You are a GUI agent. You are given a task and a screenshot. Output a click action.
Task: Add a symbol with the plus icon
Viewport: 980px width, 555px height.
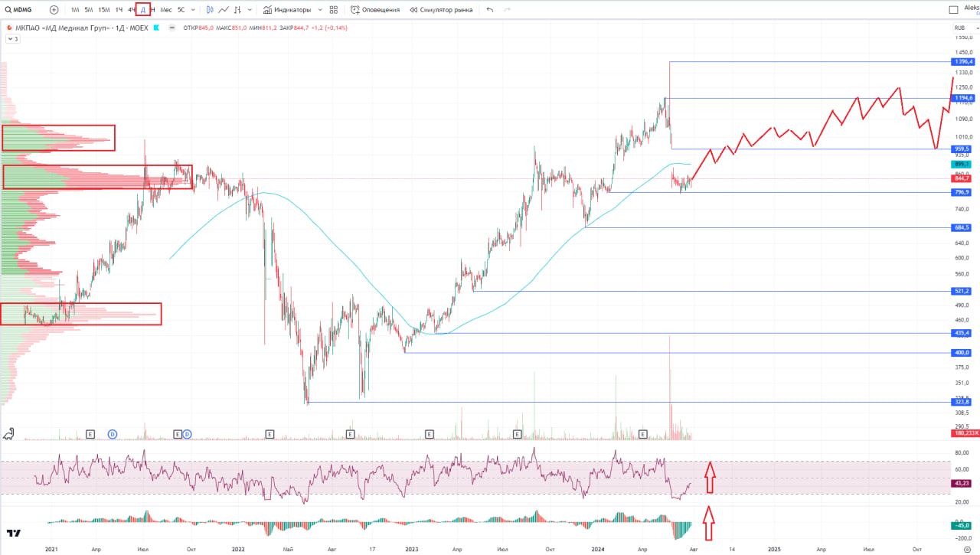coord(54,10)
